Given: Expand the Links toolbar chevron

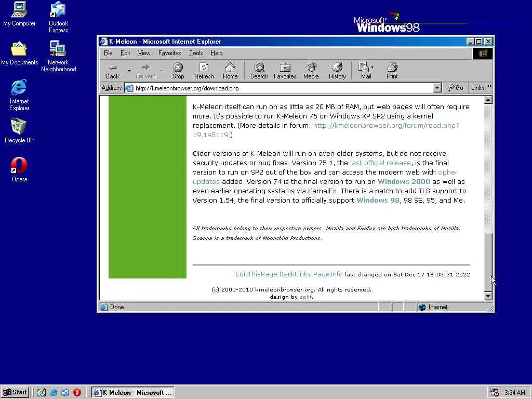Looking at the screenshot, I should point(489,87).
